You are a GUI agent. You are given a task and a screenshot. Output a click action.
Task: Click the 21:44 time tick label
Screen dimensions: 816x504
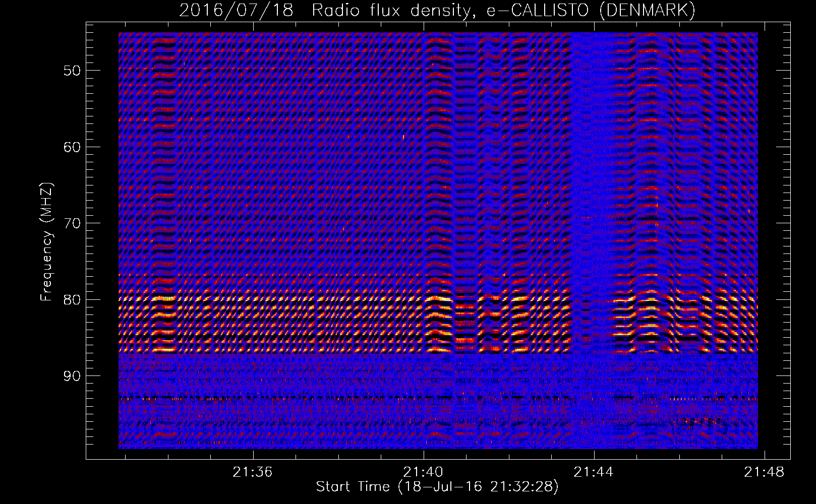pyautogui.click(x=594, y=472)
